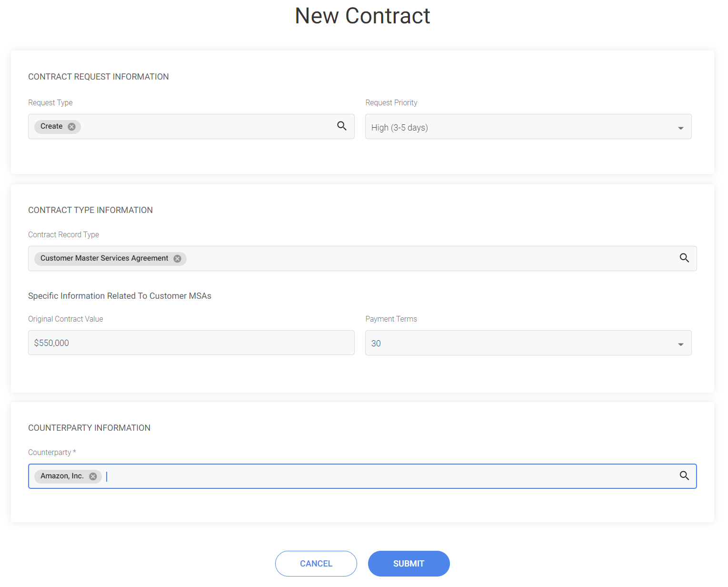
Task: Select the Create chip label
Action: [51, 126]
